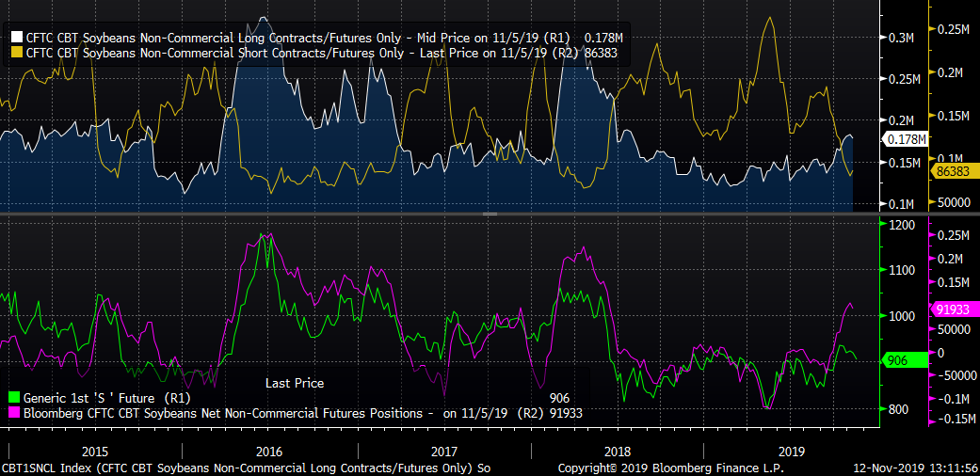Select 2017 on the time axis

click(x=443, y=450)
